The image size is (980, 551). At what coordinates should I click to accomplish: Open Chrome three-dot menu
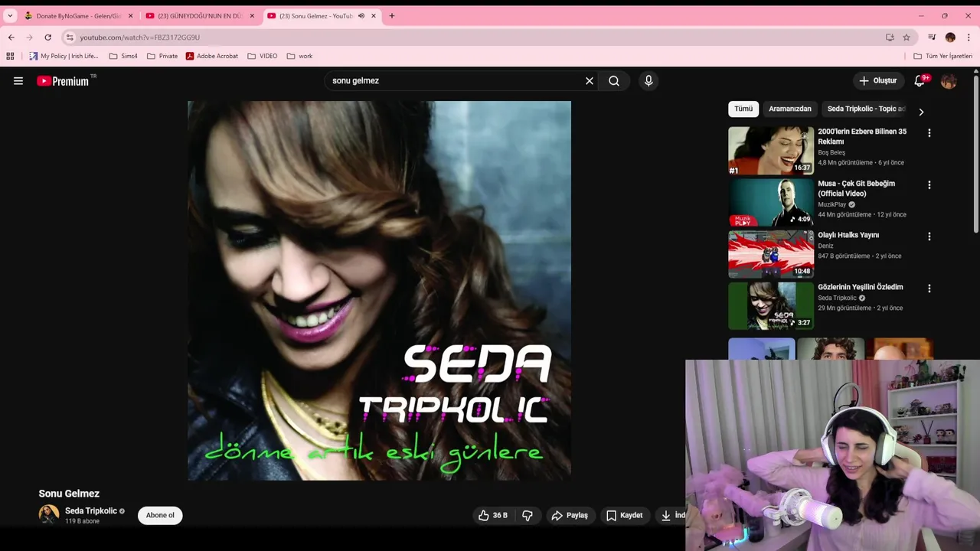[969, 37]
